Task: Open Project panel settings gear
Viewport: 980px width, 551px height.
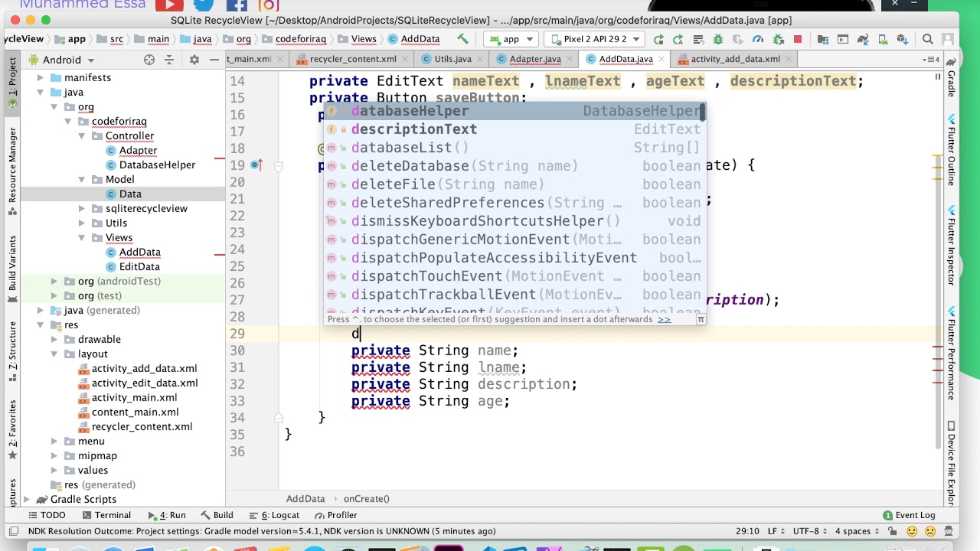Action: 194,60
